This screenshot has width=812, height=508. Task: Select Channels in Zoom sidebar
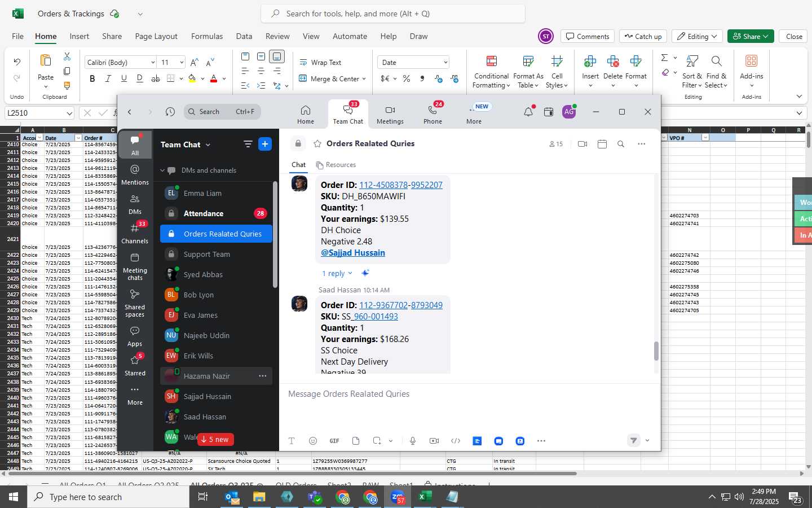[x=135, y=233]
